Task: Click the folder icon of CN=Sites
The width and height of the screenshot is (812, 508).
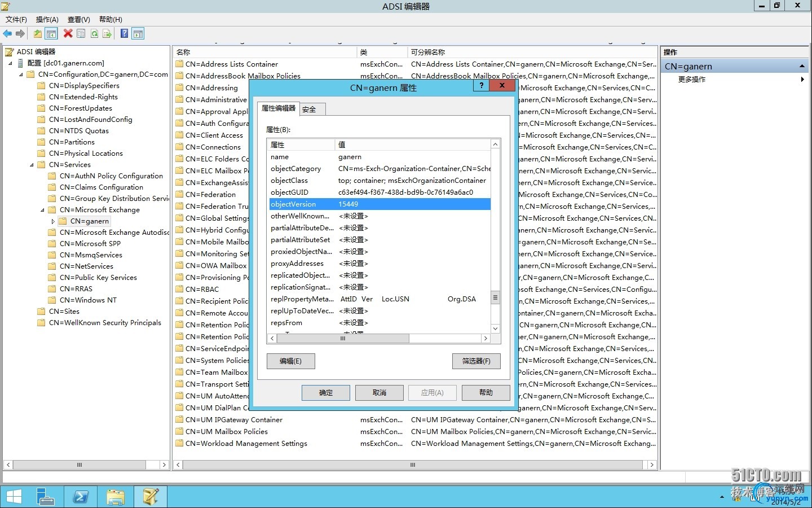Action: point(41,312)
